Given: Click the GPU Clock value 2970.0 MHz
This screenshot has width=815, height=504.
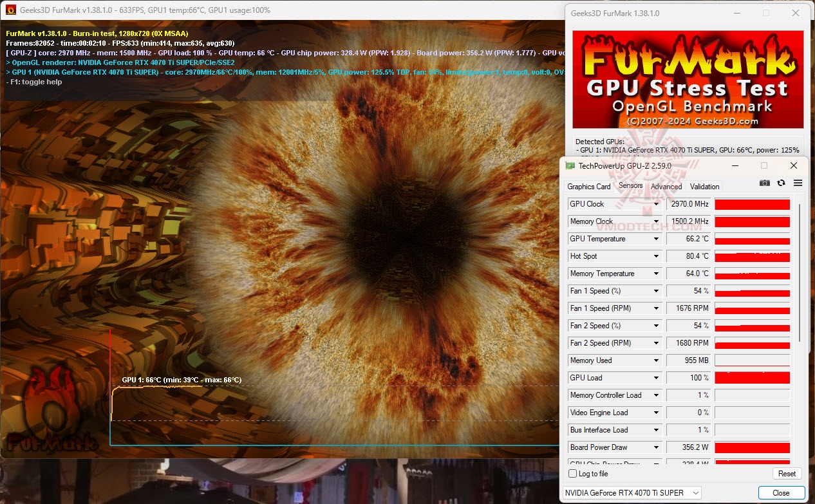Looking at the screenshot, I should (689, 204).
